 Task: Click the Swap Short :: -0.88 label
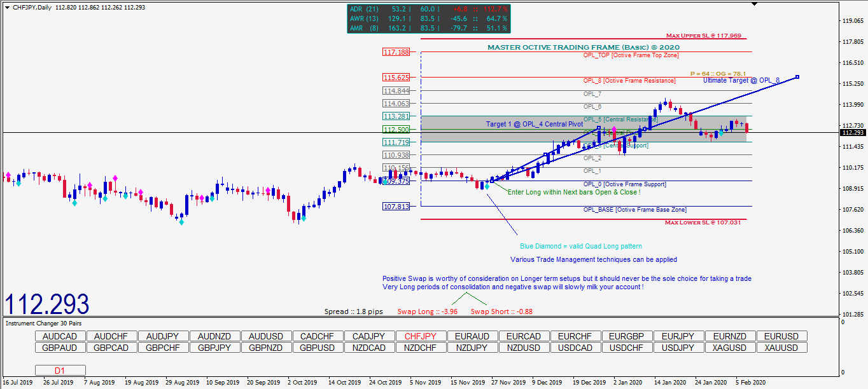501,311
